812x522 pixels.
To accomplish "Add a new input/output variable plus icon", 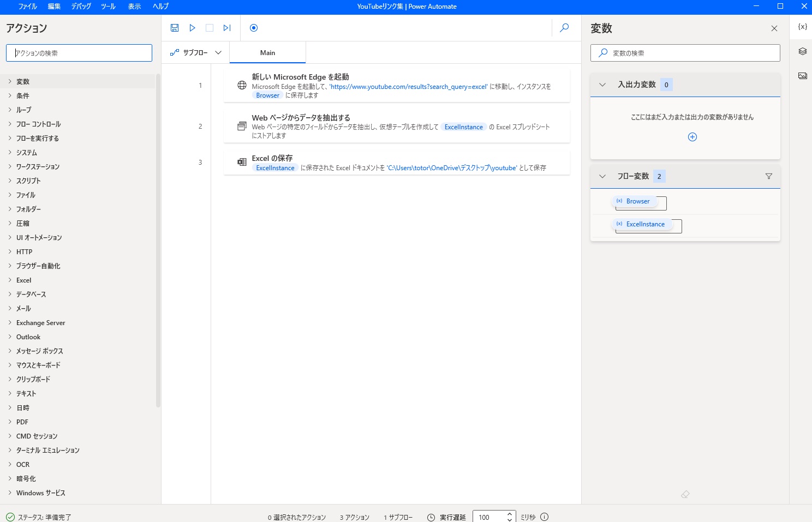I will coord(692,137).
